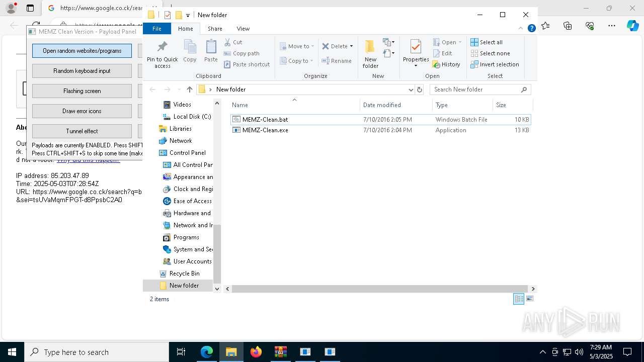Open the Move to dropdown
Image resolution: width=644 pixels, height=362 pixels.
tap(297, 46)
